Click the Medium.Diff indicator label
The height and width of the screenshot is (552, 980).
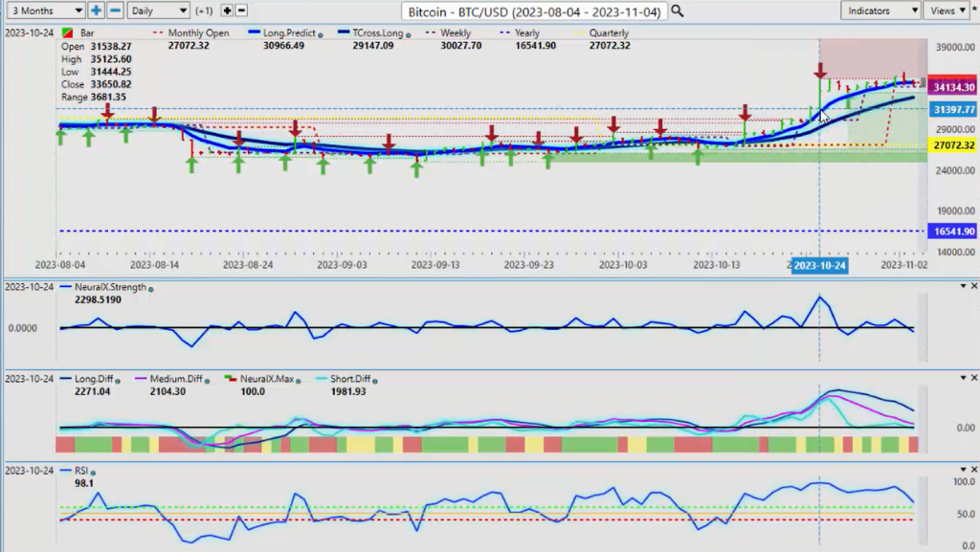[x=176, y=379]
